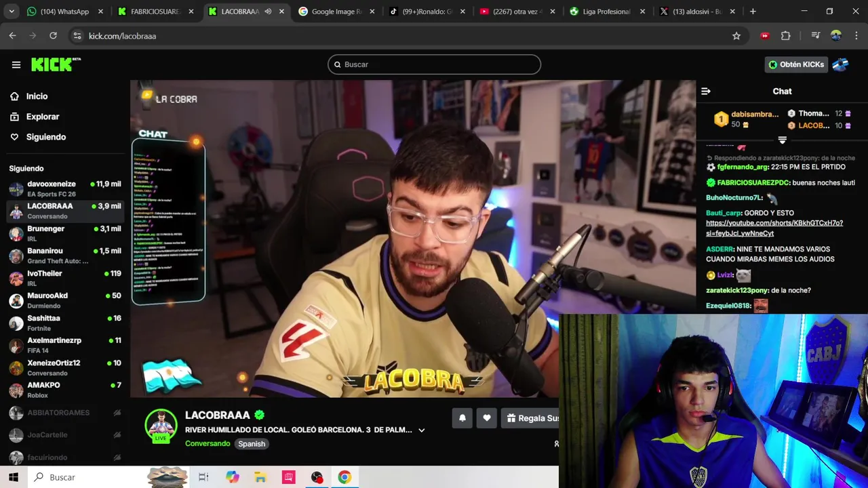Click the LACOBRAAA live avatar
The image size is (868, 488).
(161, 426)
